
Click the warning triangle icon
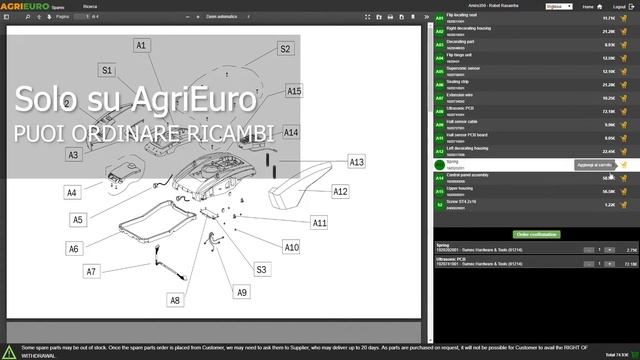tap(9, 352)
